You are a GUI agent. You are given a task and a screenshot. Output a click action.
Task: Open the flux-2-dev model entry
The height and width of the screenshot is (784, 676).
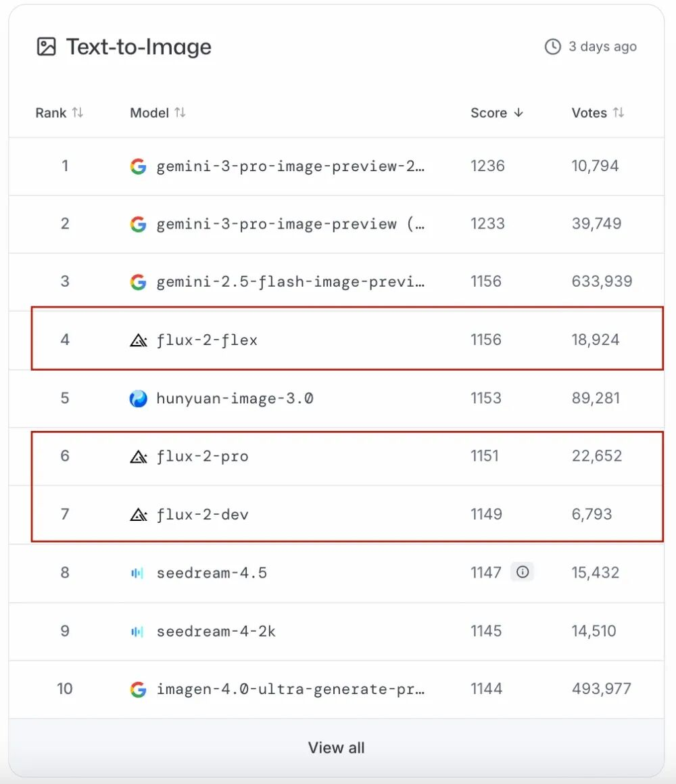202,515
